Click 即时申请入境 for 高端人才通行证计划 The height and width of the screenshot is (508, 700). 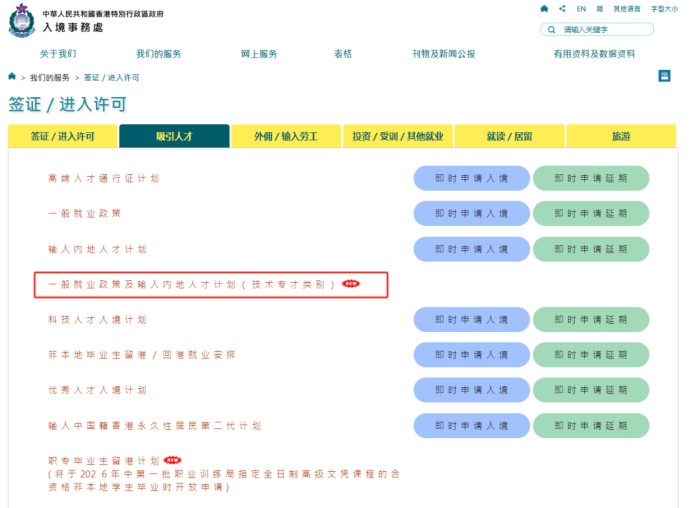click(471, 178)
